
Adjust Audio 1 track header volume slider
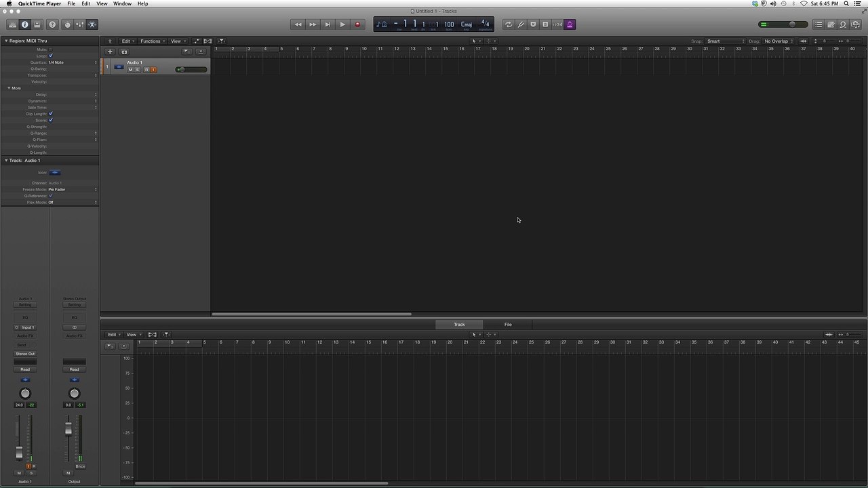(191, 70)
